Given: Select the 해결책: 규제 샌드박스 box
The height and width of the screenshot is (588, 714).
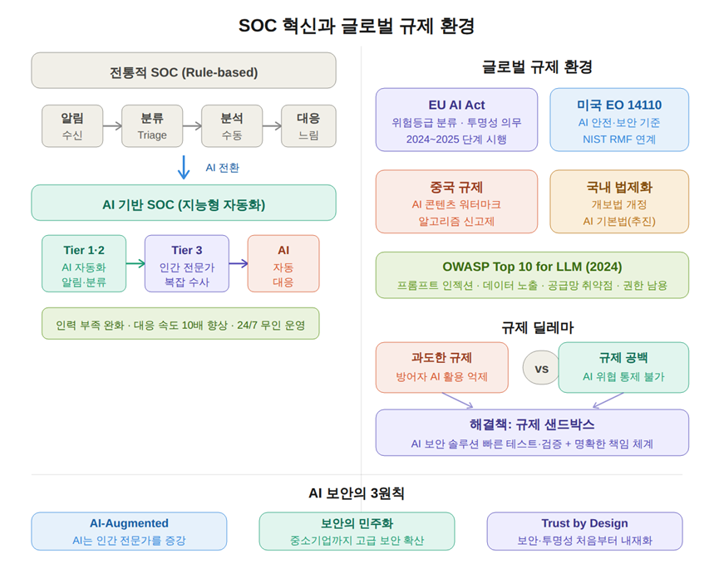Looking at the screenshot, I should (x=532, y=433).
